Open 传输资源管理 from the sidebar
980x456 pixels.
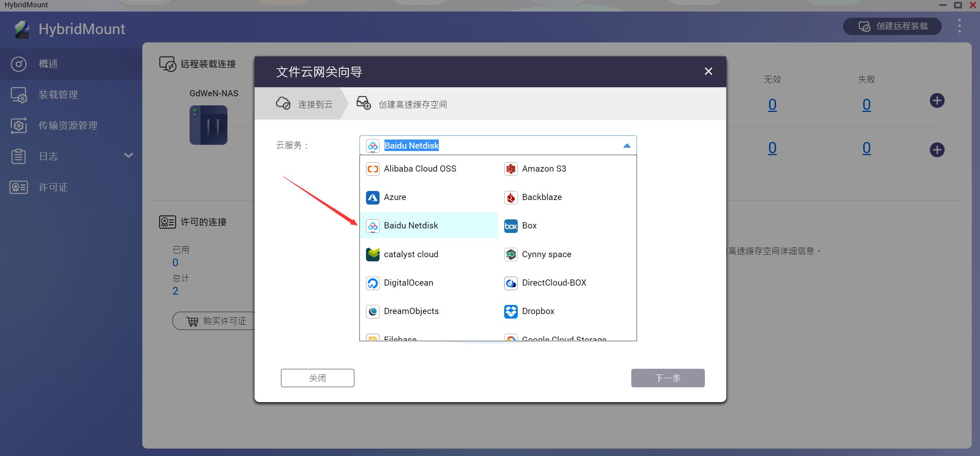pos(68,126)
